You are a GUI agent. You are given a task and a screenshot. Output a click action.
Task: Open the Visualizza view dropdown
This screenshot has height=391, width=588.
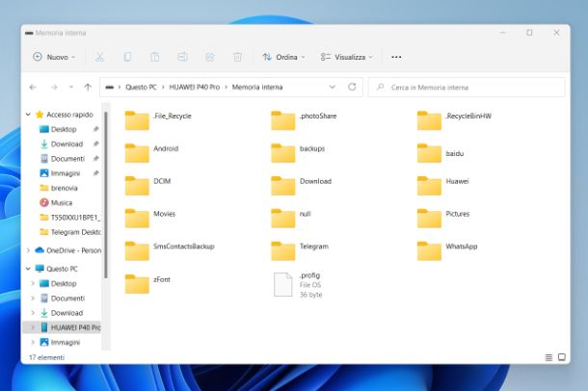[346, 57]
